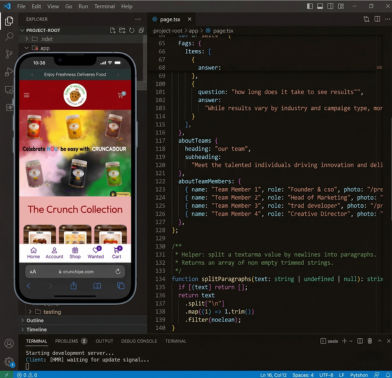
Task: Refresh the explorer file tree
Action: pyautogui.click(x=132, y=30)
